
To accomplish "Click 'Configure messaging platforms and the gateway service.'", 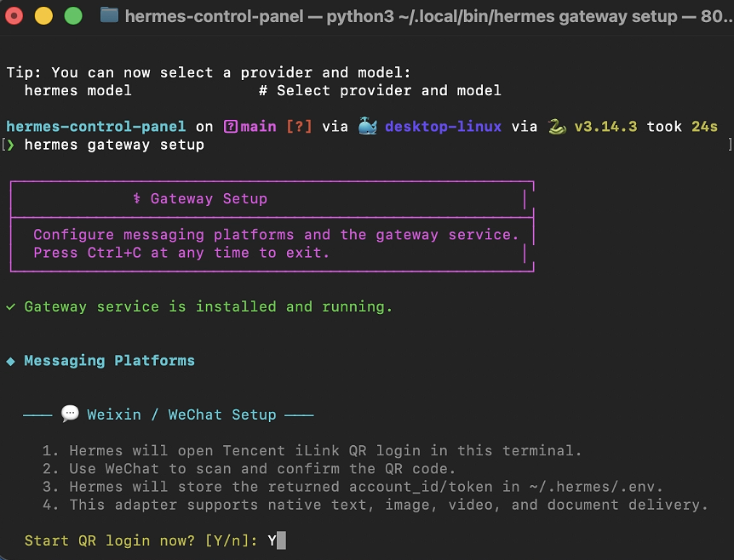I will [276, 234].
